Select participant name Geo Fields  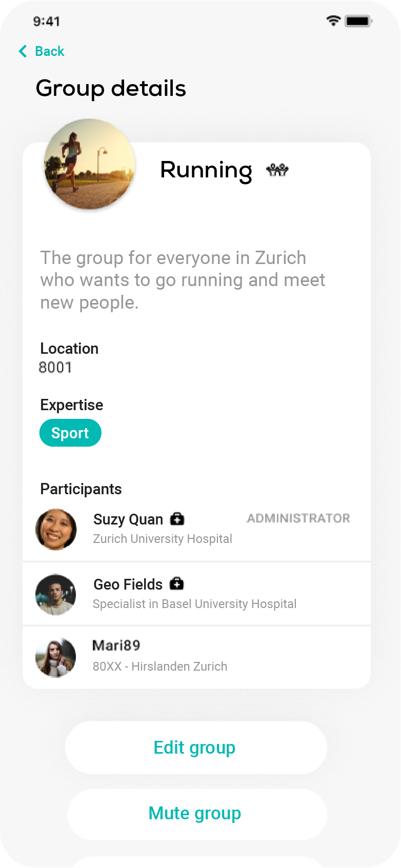tap(128, 584)
